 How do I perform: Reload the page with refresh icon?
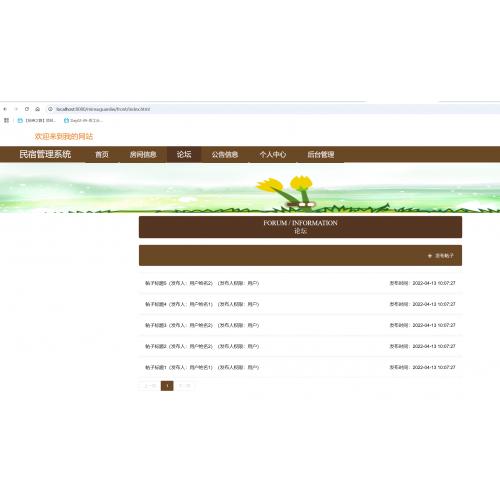[27, 109]
